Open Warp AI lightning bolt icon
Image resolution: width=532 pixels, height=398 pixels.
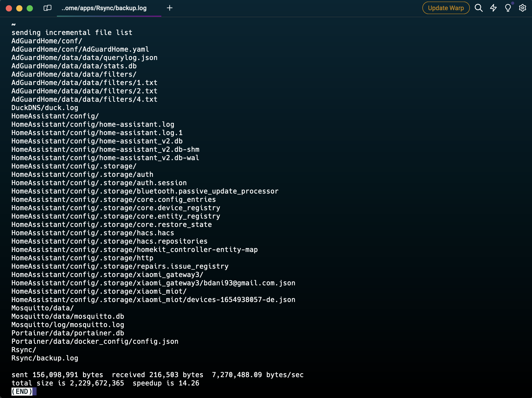click(493, 8)
